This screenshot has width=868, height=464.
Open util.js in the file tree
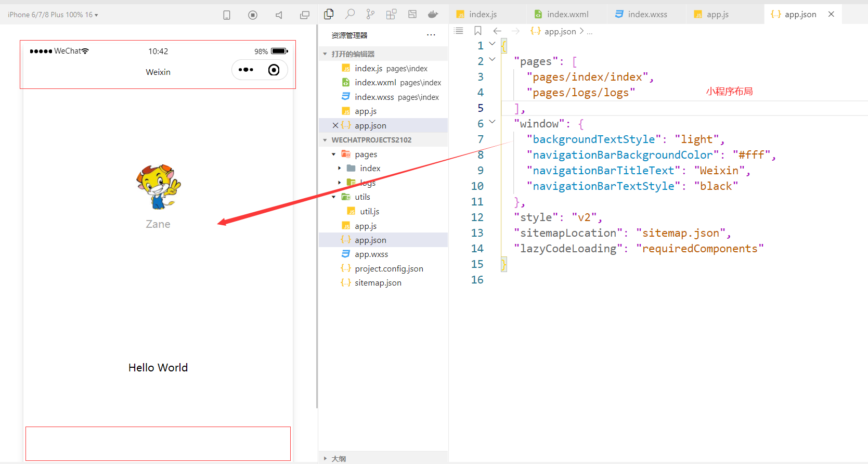(383, 211)
